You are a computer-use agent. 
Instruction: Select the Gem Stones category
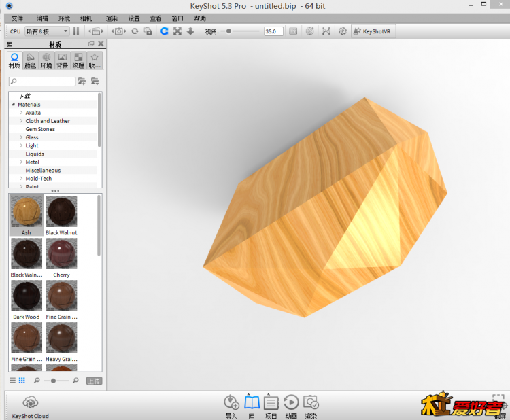tap(40, 129)
